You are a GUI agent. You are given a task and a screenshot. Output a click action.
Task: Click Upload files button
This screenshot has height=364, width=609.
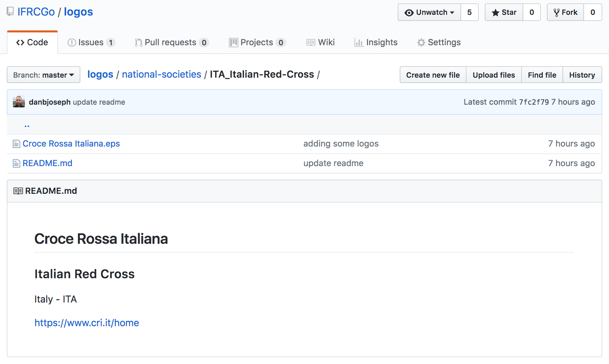coord(494,75)
